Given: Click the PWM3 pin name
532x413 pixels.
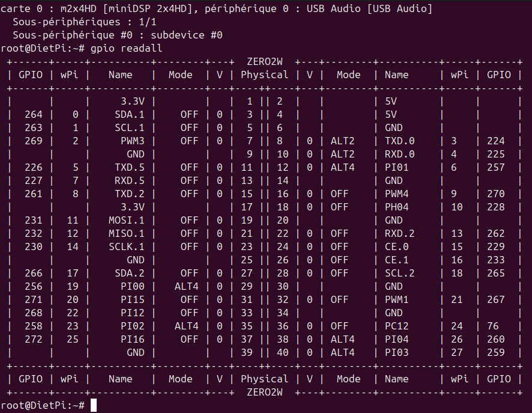Looking at the screenshot, I should (x=132, y=141).
